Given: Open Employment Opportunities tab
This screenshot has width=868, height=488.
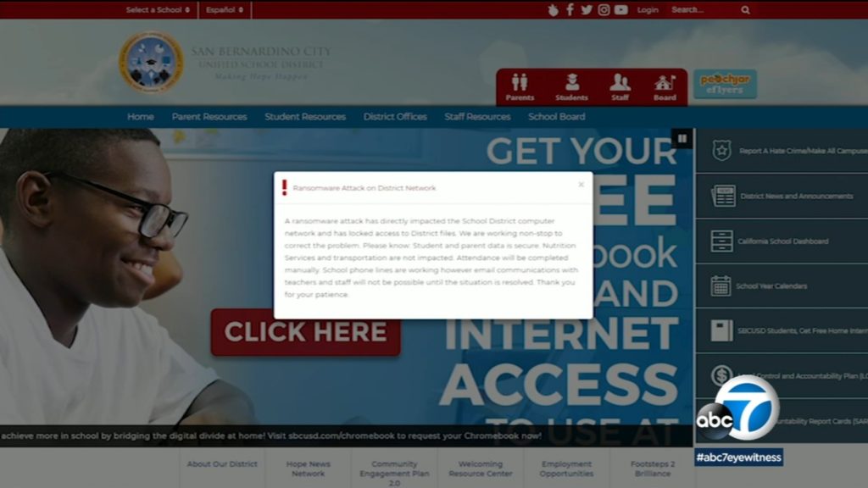Looking at the screenshot, I should (x=566, y=469).
